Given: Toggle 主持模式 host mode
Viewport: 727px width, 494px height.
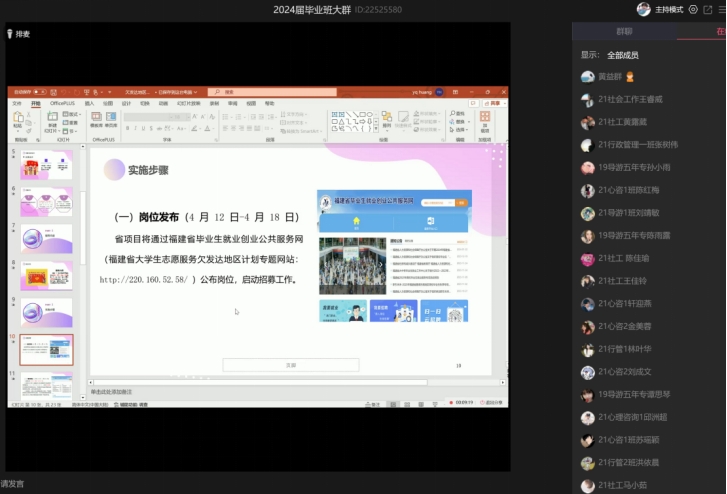Looking at the screenshot, I should click(x=668, y=9).
